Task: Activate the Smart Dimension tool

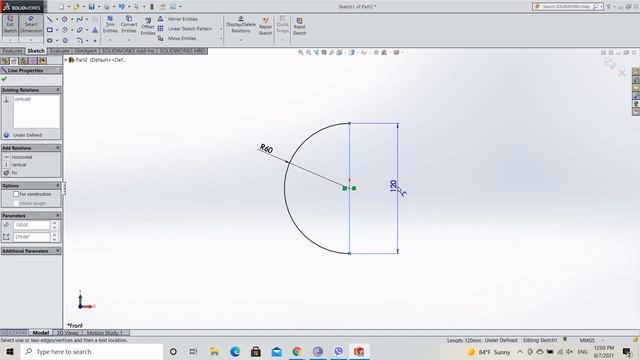Action: [31, 24]
